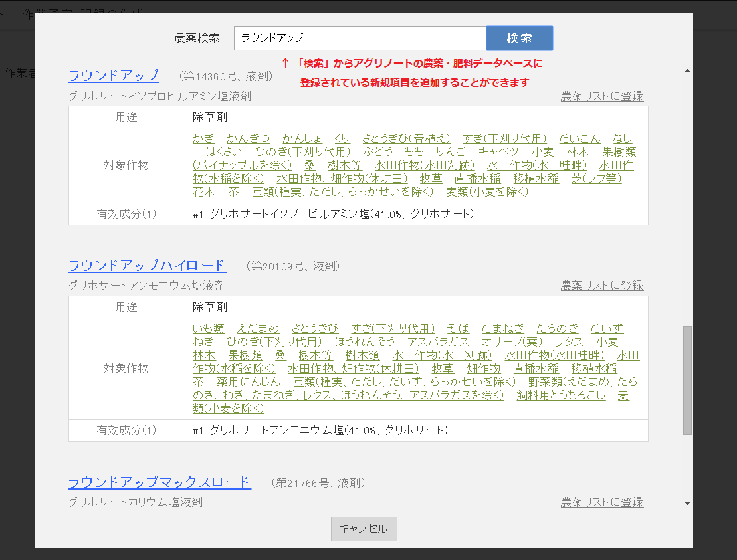
Task: Click 直播水稲 link in the ラウンドアップ (第14360号) table
Action: click(x=478, y=179)
